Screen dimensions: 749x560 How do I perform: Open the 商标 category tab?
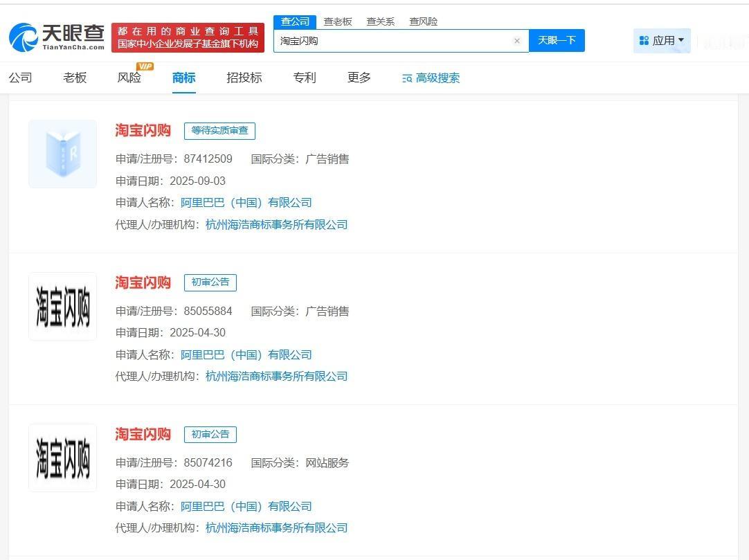click(x=183, y=78)
